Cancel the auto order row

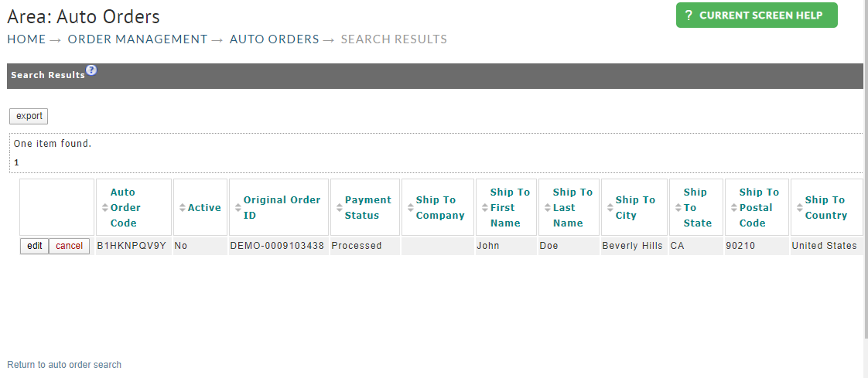[x=69, y=246]
